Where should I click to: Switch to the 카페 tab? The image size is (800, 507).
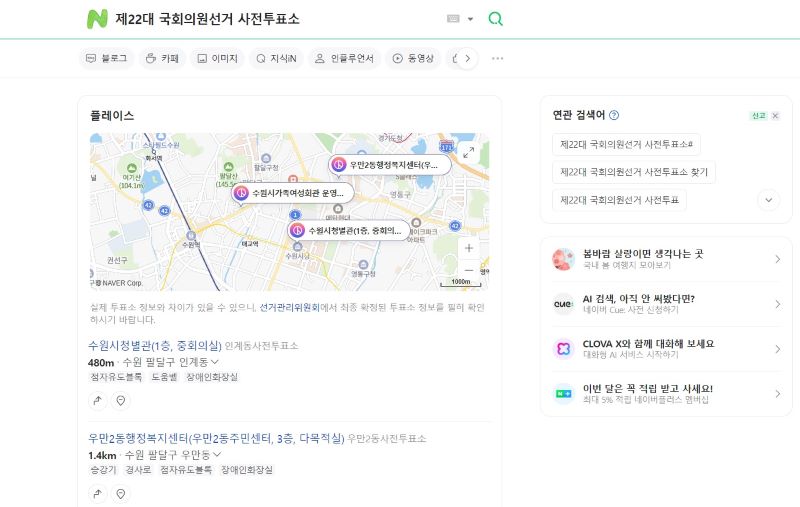point(162,58)
